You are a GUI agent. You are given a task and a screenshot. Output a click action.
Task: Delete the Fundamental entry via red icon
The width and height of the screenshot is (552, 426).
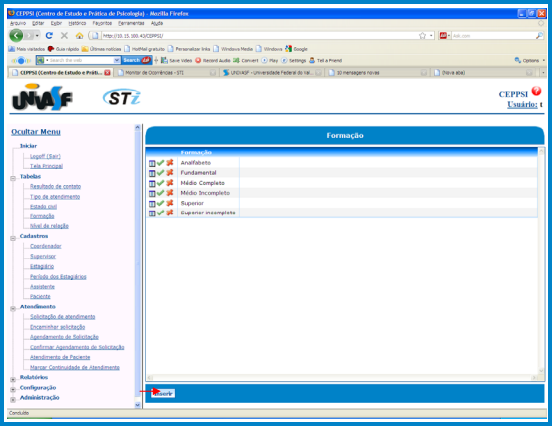pyautogui.click(x=170, y=173)
